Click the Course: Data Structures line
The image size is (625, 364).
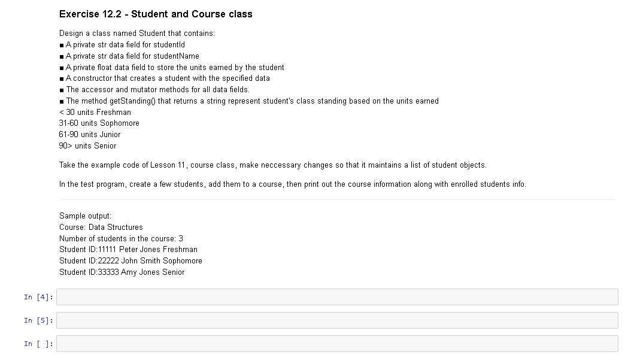tap(101, 227)
